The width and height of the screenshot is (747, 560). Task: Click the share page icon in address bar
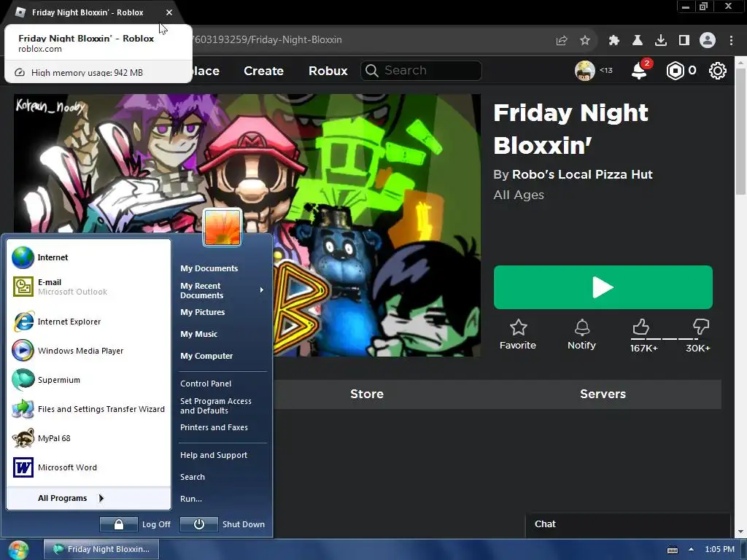562,41
